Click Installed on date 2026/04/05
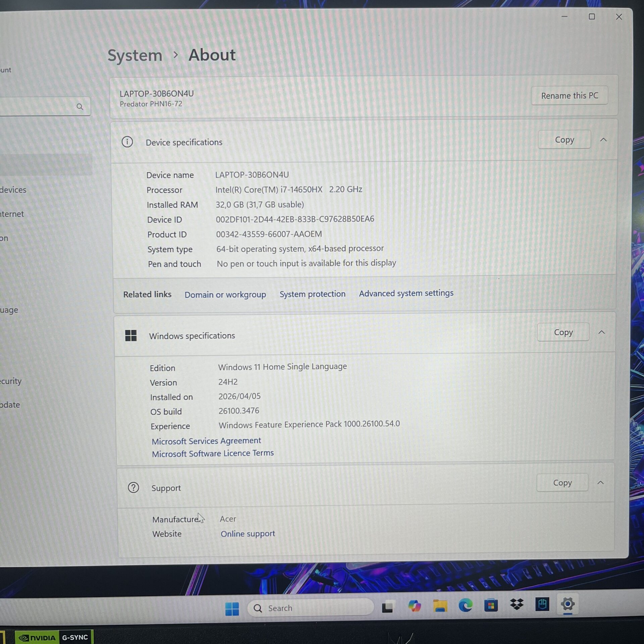Image resolution: width=644 pixels, height=644 pixels. point(239,396)
